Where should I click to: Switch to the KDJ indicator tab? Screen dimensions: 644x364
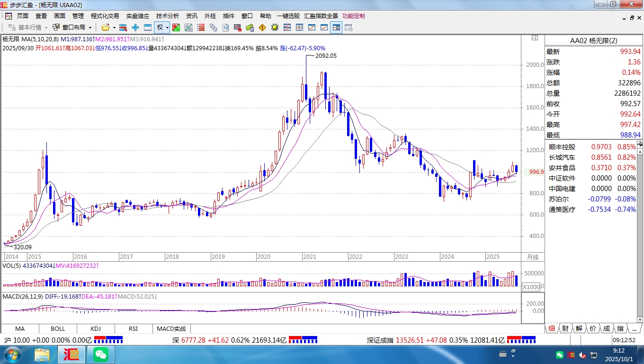tap(95, 328)
